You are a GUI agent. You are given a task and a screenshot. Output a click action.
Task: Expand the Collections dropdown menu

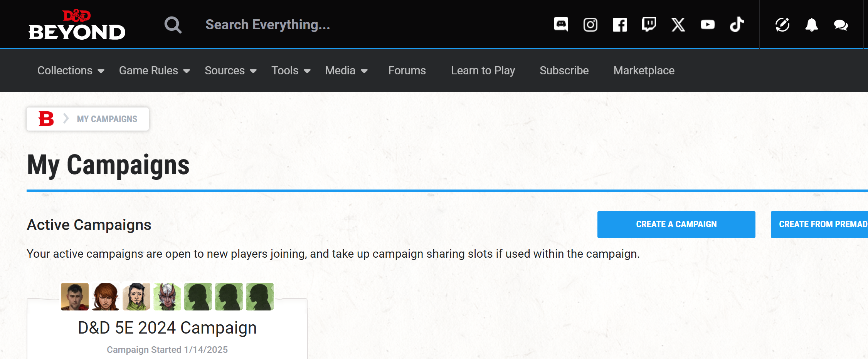(x=71, y=70)
